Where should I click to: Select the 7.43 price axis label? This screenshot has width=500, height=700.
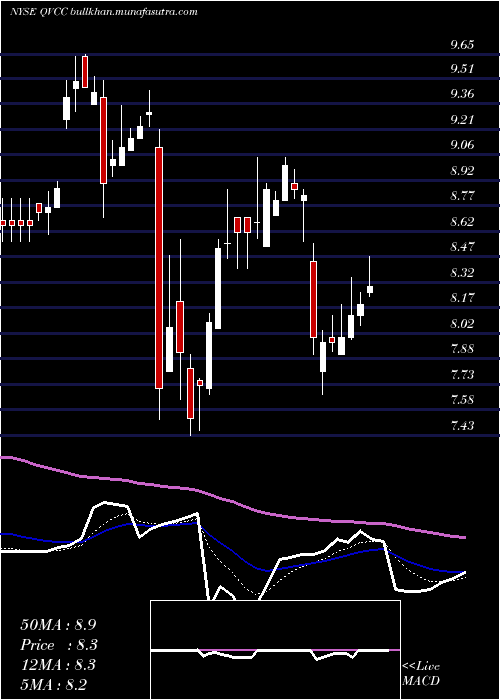[x=462, y=425]
